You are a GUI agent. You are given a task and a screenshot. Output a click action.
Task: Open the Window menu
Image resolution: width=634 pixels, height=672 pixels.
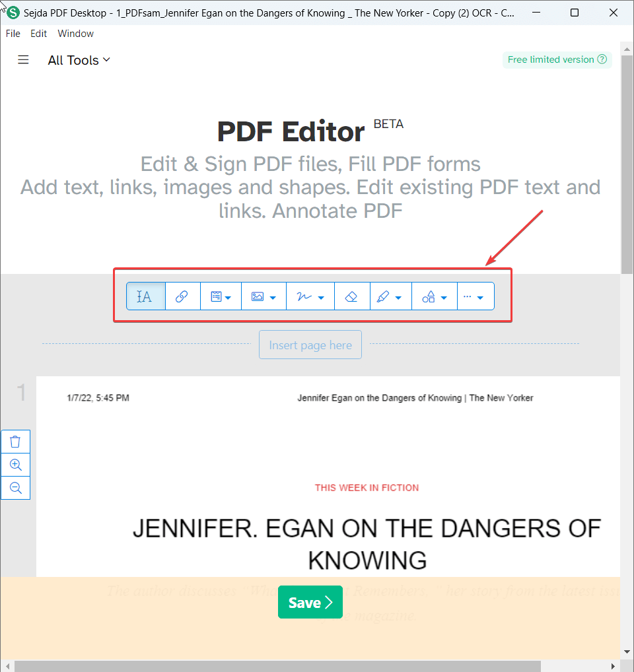75,34
